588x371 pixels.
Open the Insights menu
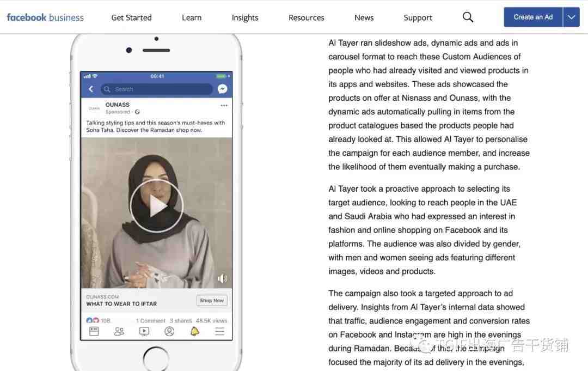(x=245, y=17)
